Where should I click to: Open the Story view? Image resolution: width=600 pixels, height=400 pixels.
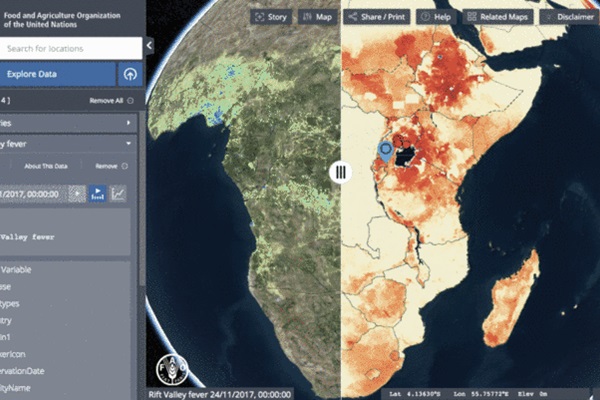(x=271, y=17)
